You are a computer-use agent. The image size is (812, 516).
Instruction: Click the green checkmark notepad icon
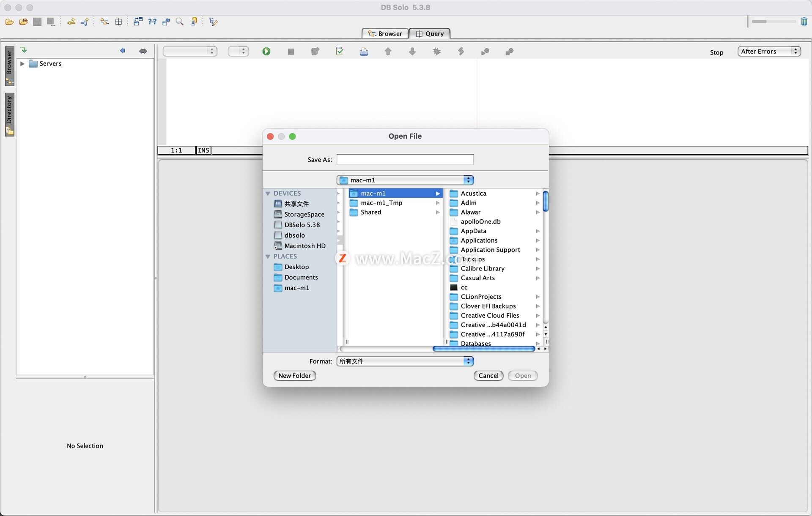(340, 52)
